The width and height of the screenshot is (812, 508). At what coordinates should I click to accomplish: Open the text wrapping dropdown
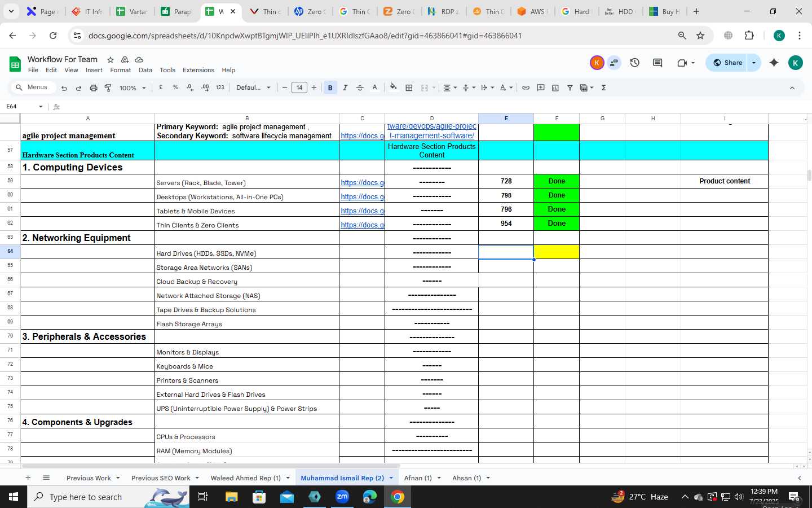pyautogui.click(x=488, y=87)
